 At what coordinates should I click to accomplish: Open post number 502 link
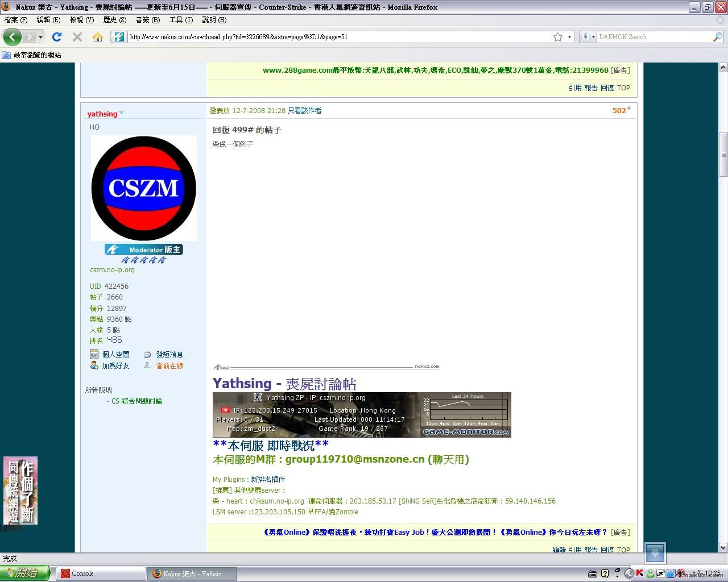coord(619,110)
